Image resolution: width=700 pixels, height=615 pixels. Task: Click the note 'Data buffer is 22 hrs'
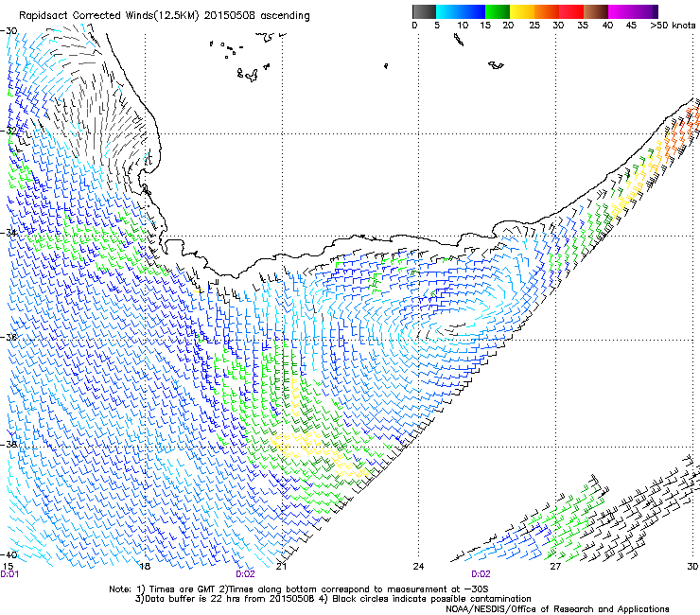coord(191,599)
